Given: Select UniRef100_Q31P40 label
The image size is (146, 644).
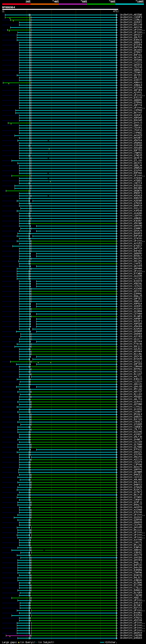Looking at the screenshot, I should coord(131,170).
